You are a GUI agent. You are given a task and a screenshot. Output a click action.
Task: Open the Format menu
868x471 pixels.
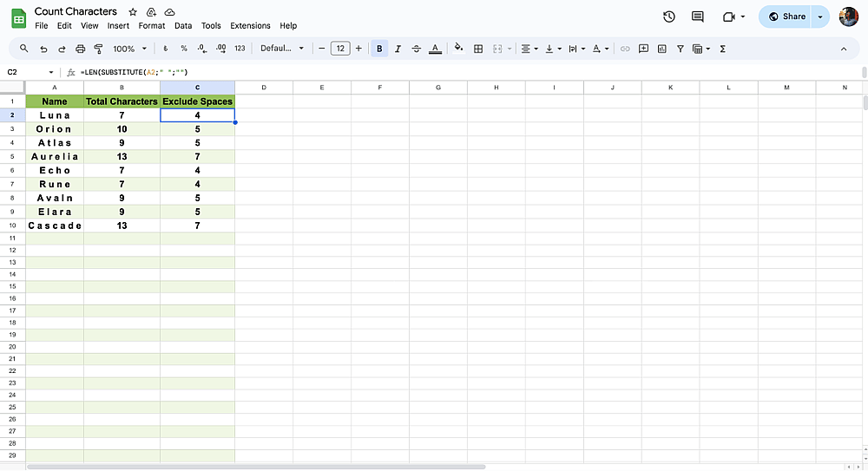point(152,25)
